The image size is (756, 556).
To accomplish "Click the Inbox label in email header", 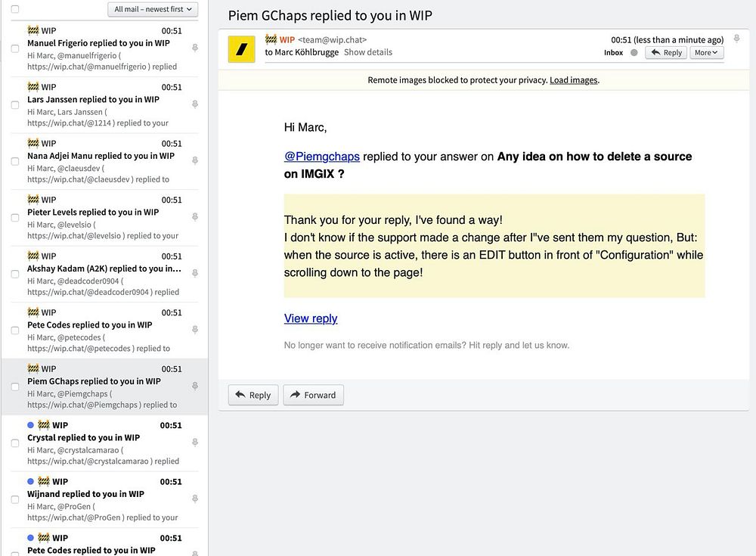I will (x=613, y=53).
